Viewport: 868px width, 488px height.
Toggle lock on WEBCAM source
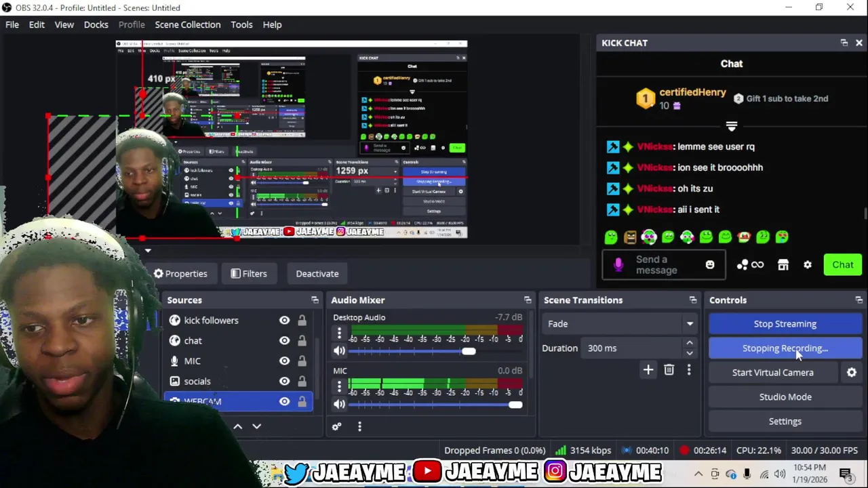[x=302, y=402]
